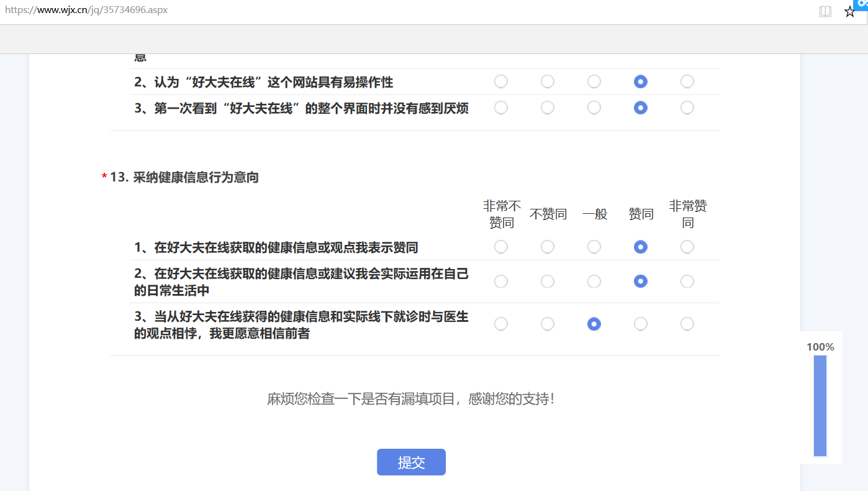868x491 pixels.
Task: Select 一般 for Q13 item 1 (表示赞同)
Action: [x=594, y=247]
